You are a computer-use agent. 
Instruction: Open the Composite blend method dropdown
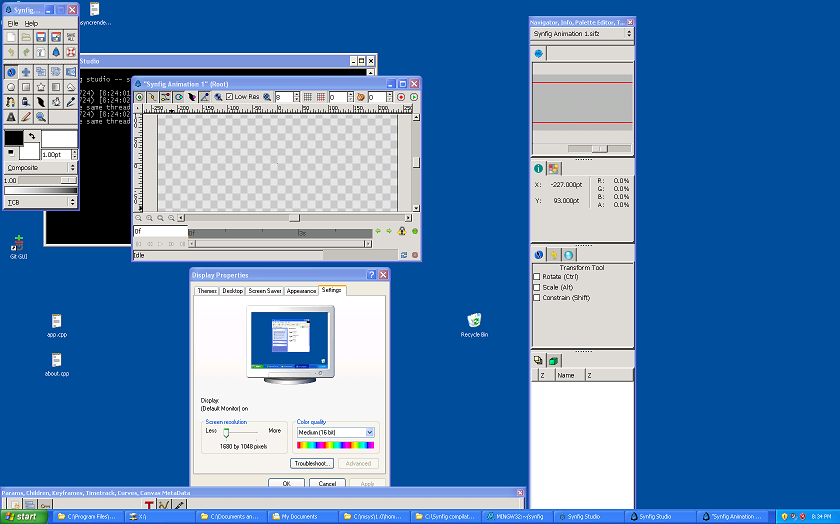click(40, 168)
